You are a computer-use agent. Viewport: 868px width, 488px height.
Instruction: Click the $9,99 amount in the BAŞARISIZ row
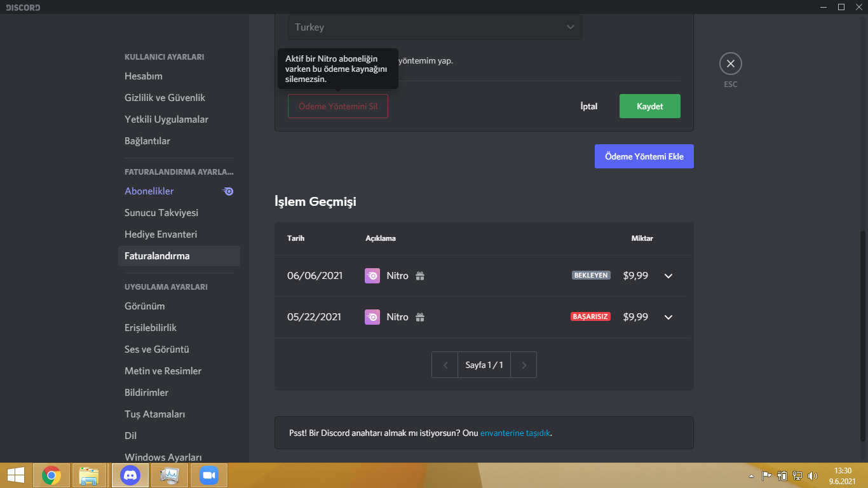[635, 317]
